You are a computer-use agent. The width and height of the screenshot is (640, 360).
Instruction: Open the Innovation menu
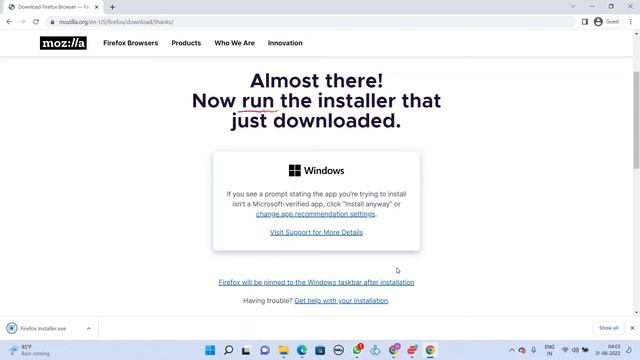coord(285,43)
